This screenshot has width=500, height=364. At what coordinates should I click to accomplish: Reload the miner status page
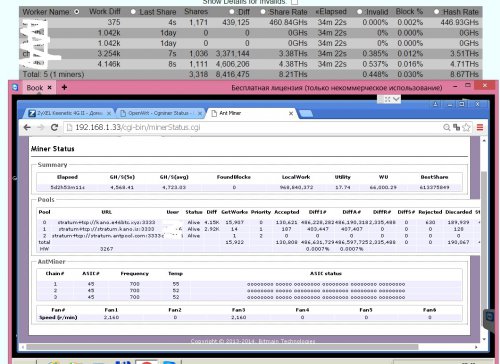(x=54, y=127)
